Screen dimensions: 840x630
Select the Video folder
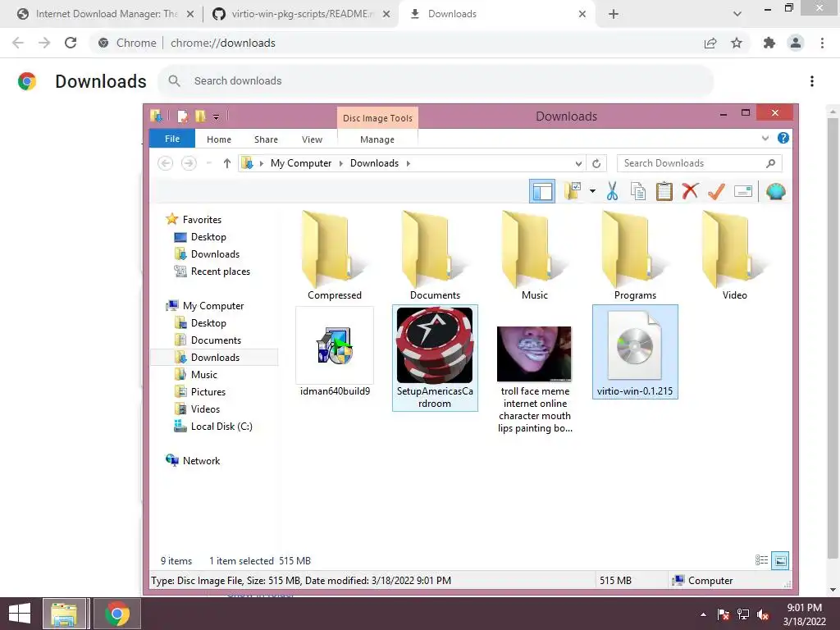tap(734, 256)
